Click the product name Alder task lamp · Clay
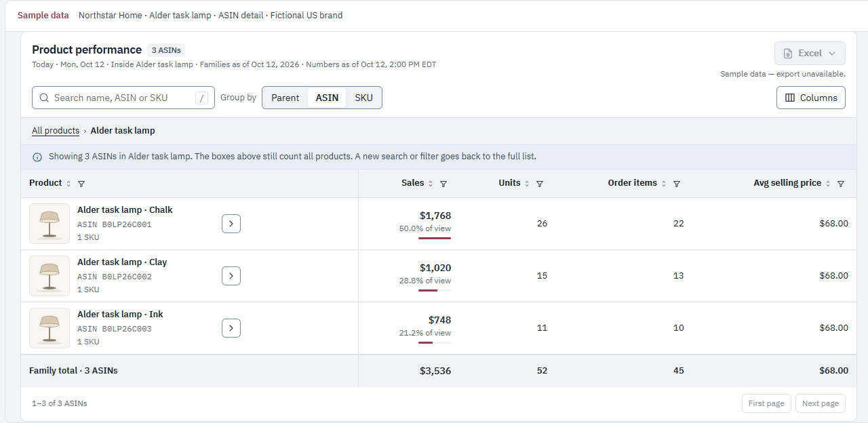The image size is (868, 423). coord(122,262)
